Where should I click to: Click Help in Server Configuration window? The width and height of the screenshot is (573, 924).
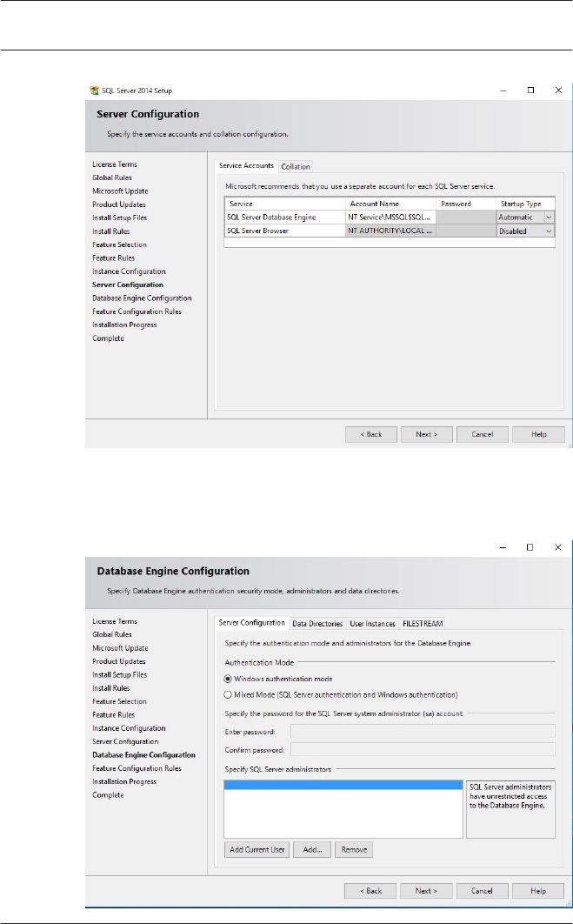pyautogui.click(x=538, y=434)
